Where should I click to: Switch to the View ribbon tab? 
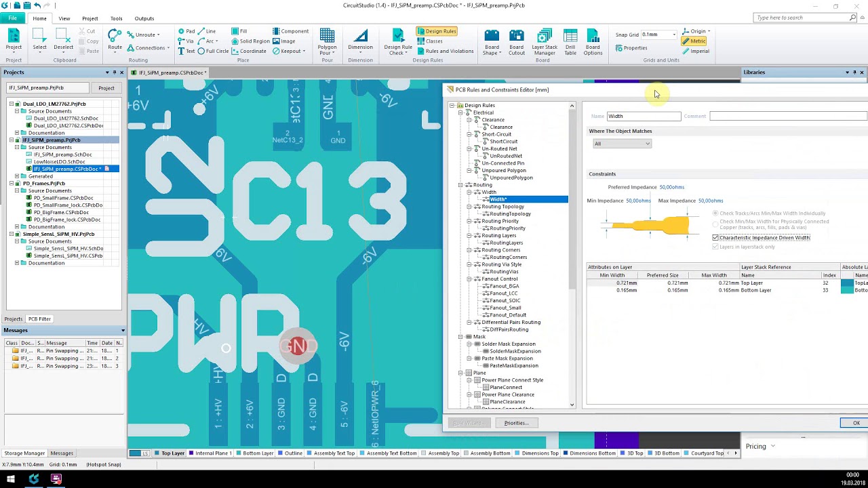point(64,18)
